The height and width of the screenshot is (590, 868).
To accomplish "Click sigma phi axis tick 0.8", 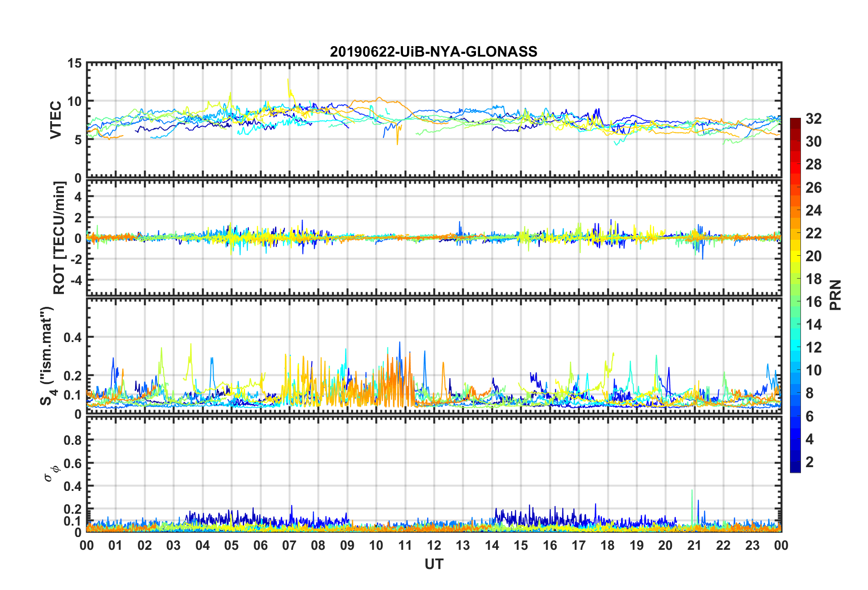I will click(x=73, y=440).
